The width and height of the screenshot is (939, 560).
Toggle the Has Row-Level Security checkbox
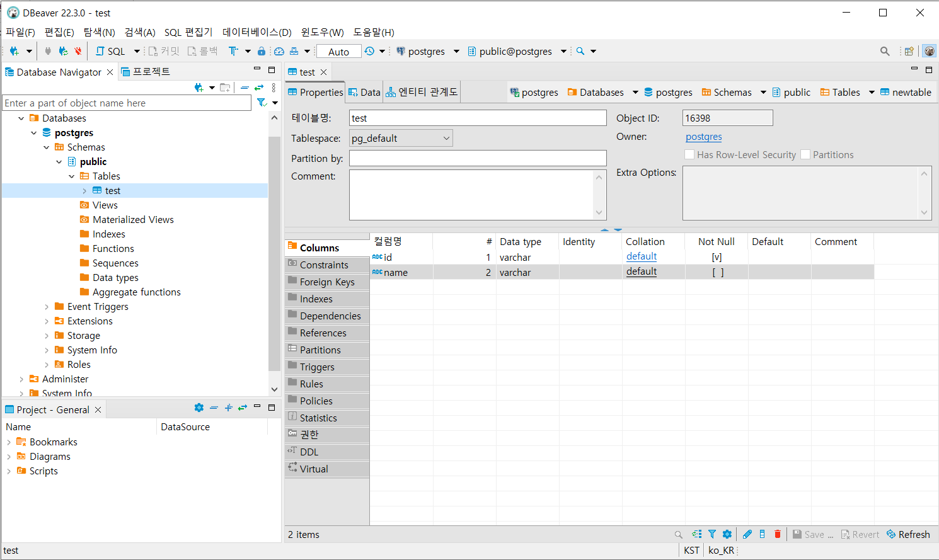(689, 154)
